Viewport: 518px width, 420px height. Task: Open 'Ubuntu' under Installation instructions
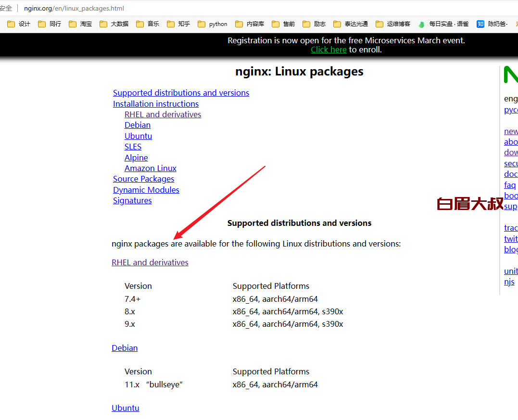pyautogui.click(x=138, y=136)
